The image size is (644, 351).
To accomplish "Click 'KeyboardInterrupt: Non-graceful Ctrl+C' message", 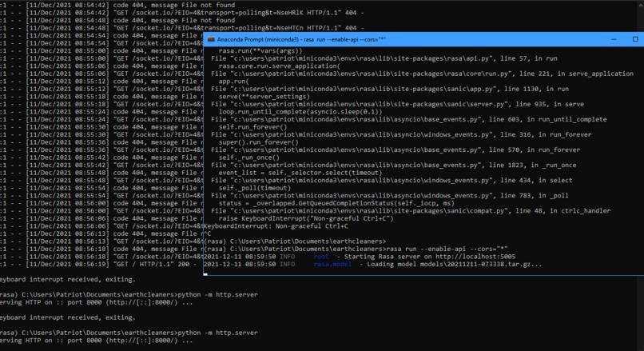I will (x=276, y=225).
